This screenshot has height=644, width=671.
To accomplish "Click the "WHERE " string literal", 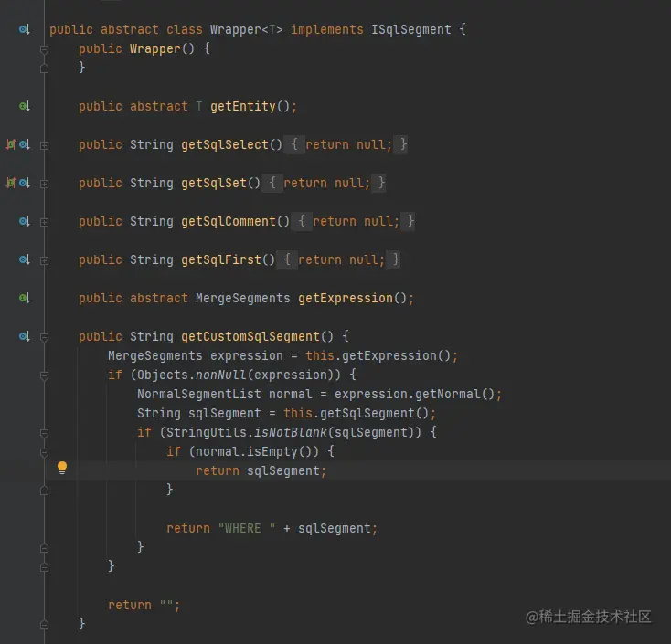I will tap(247, 529).
